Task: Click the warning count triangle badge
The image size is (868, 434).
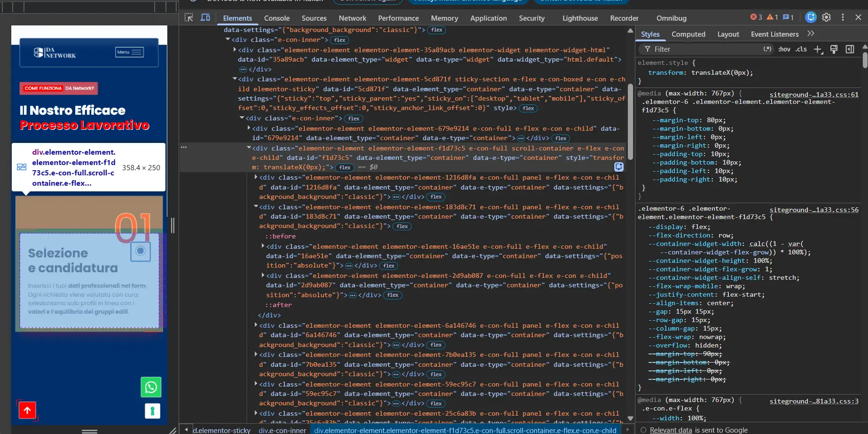Action: tap(773, 17)
